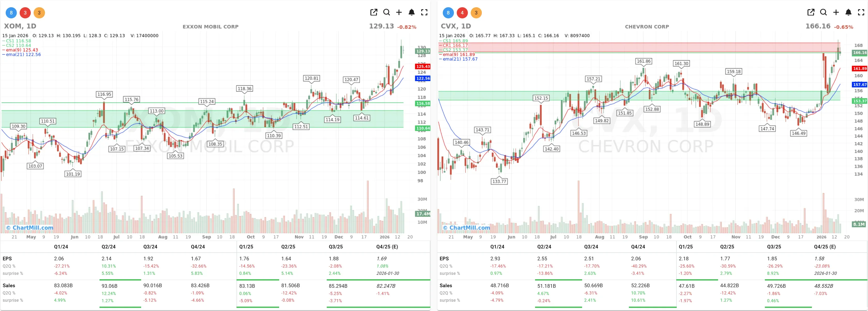The image size is (868, 311).
Task: Click the search icon on the CVX chart
Action: tap(823, 12)
